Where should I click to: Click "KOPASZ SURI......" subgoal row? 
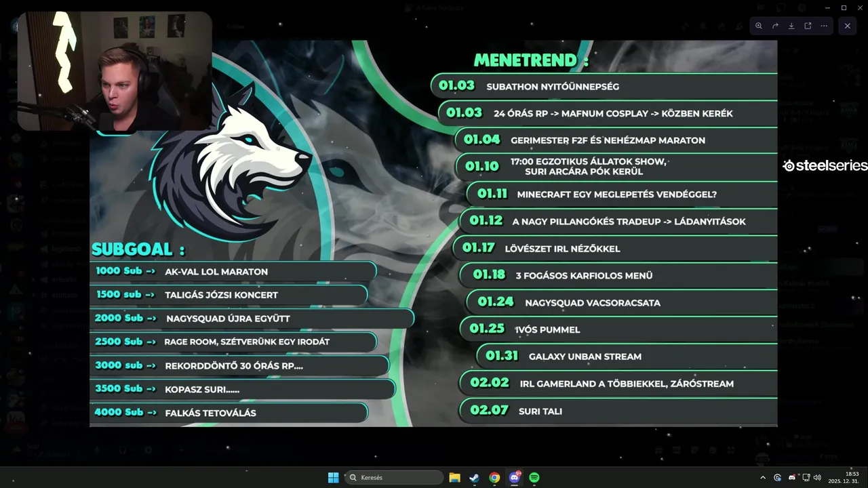click(x=242, y=389)
